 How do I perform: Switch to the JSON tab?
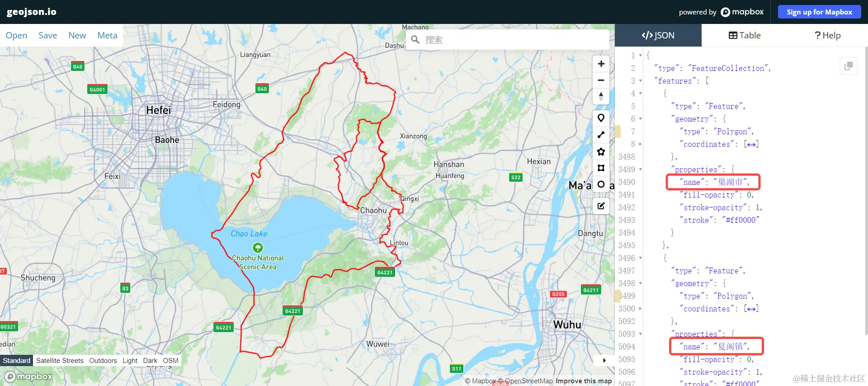658,35
